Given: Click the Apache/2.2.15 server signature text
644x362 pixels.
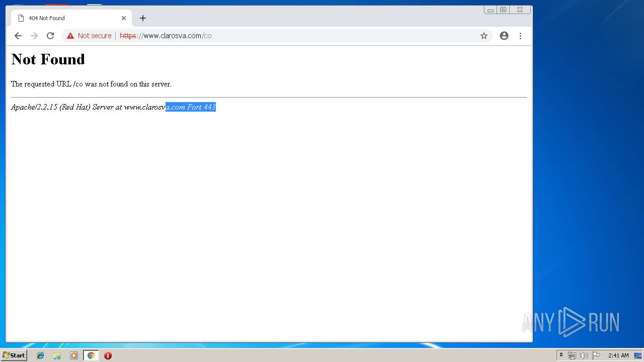Looking at the screenshot, I should point(113,107).
